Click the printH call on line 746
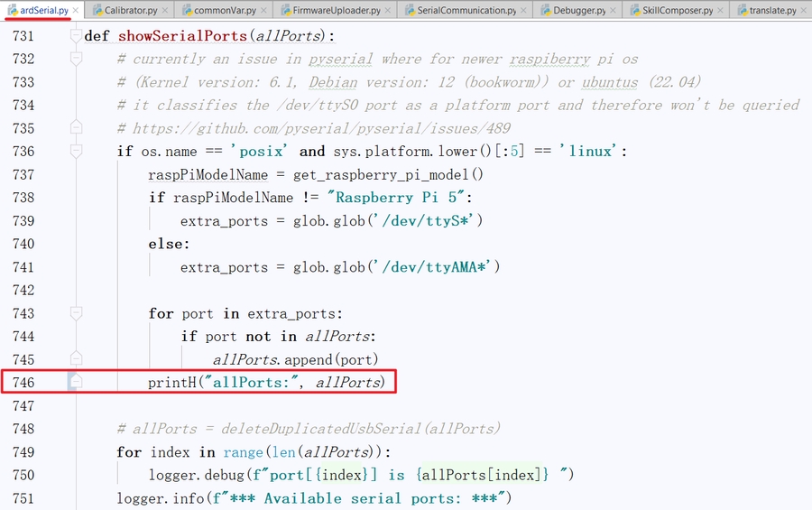Viewport: 812px width, 510px height. click(x=175, y=383)
